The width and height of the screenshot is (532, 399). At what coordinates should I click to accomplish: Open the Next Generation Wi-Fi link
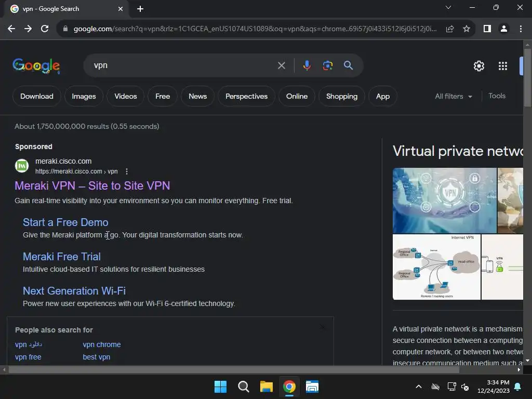(x=74, y=291)
